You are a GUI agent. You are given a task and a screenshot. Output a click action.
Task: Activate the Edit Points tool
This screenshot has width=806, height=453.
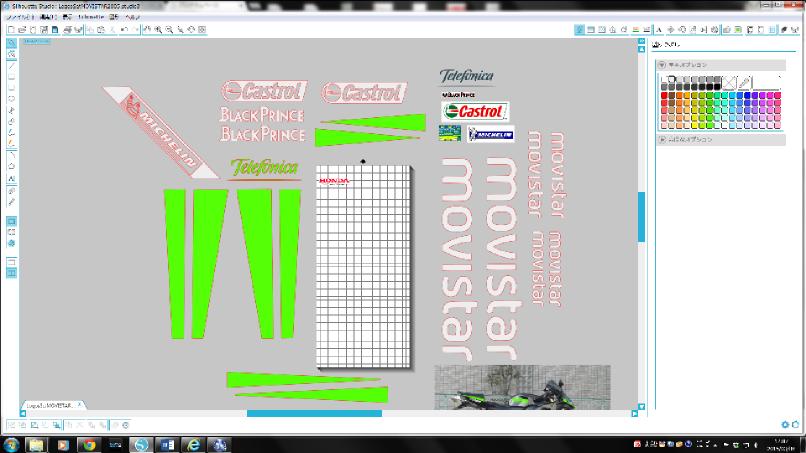[11, 55]
